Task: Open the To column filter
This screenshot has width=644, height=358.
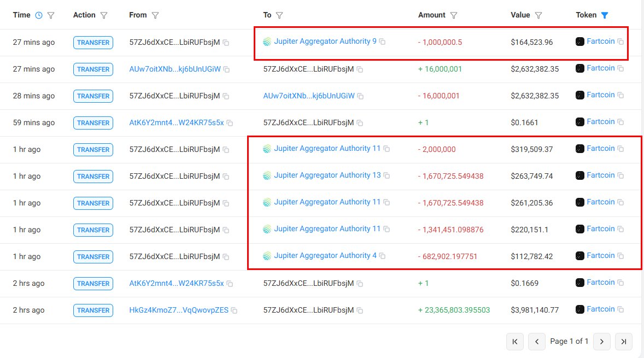Action: (x=279, y=15)
